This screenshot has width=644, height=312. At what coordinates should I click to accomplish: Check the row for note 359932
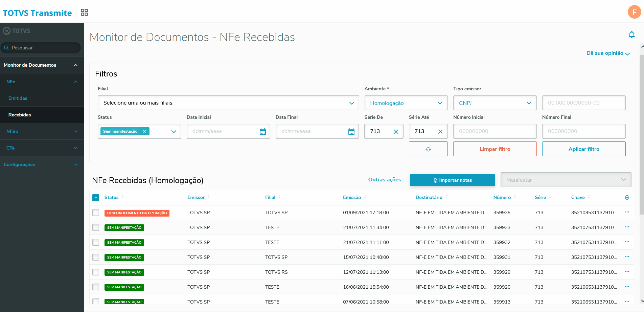coord(96,242)
